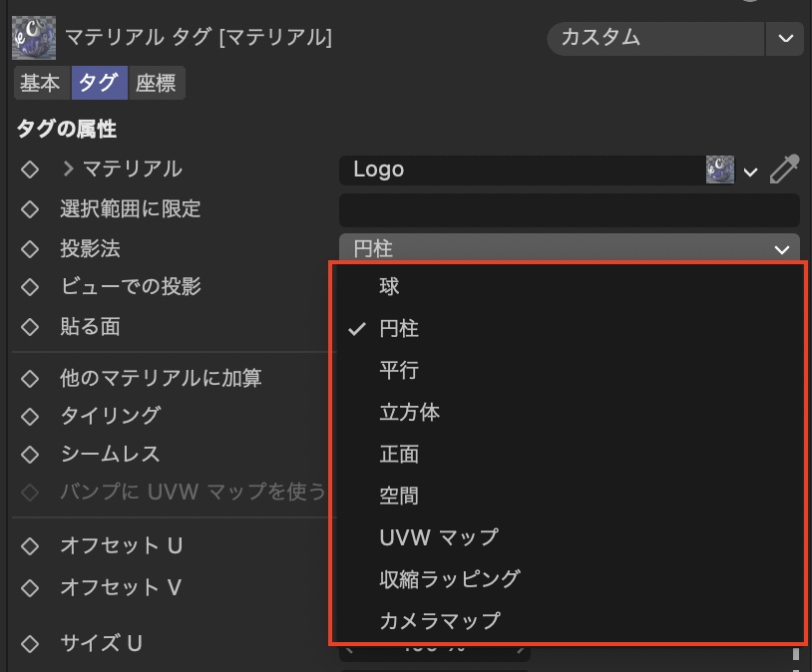Click keyframe diamond for オフセット U
Screen dimensions: 812x672
29,546
